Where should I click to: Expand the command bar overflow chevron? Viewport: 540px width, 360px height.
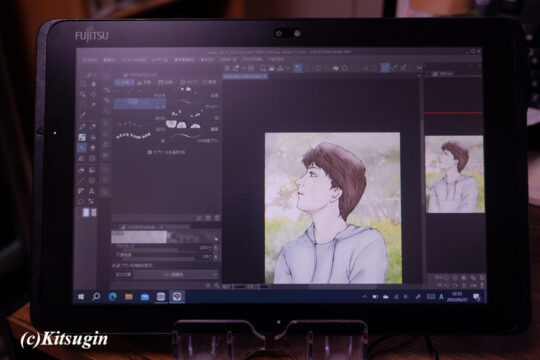[x=419, y=68]
